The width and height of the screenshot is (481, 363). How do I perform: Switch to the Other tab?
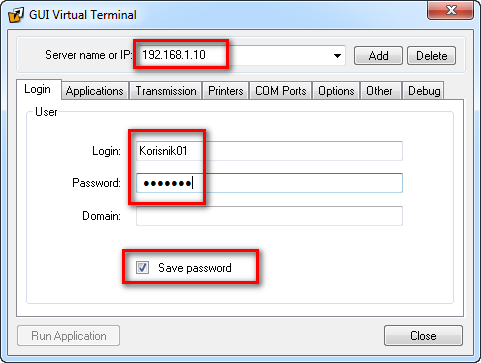[x=379, y=91]
